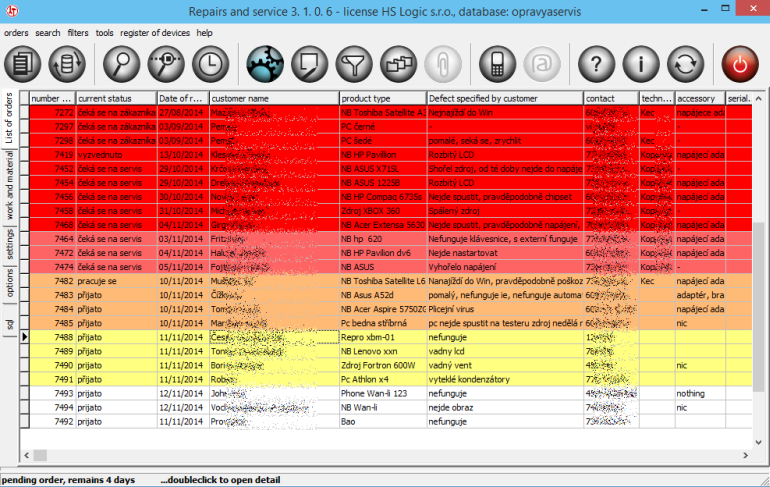Click the greyed at-sign email icon
The height and width of the screenshot is (487, 770).
tap(542, 64)
